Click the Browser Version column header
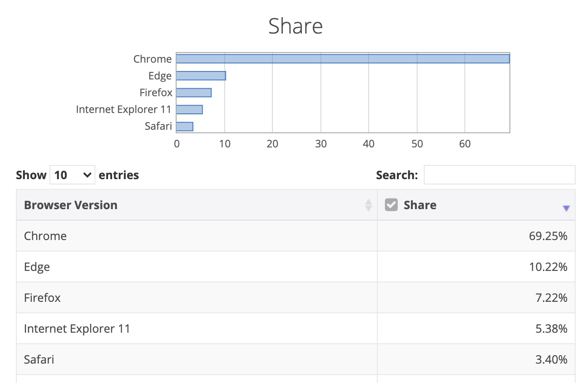Viewport: 588px width, 383px height. click(71, 205)
